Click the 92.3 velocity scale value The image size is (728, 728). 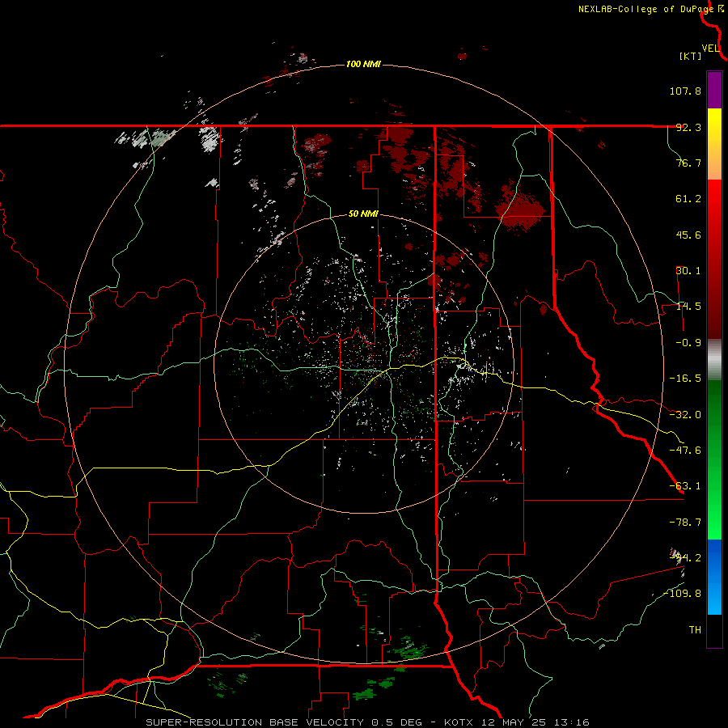tap(688, 127)
